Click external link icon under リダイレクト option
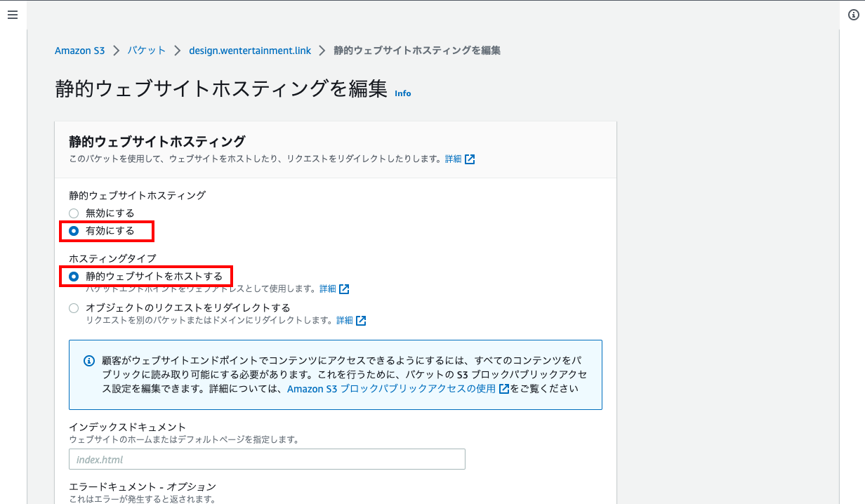This screenshot has width=865, height=504. click(x=361, y=321)
